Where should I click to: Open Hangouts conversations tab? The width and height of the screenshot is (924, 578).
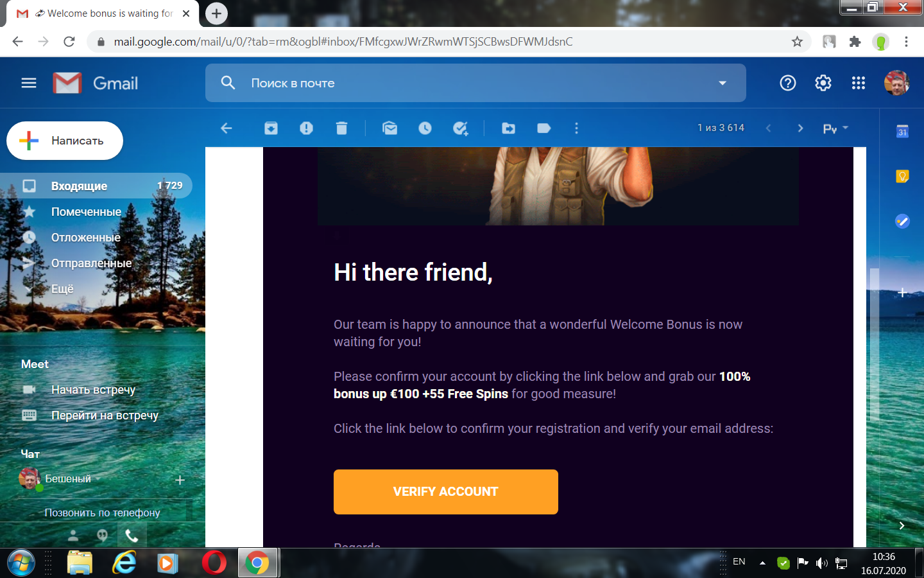point(102,535)
